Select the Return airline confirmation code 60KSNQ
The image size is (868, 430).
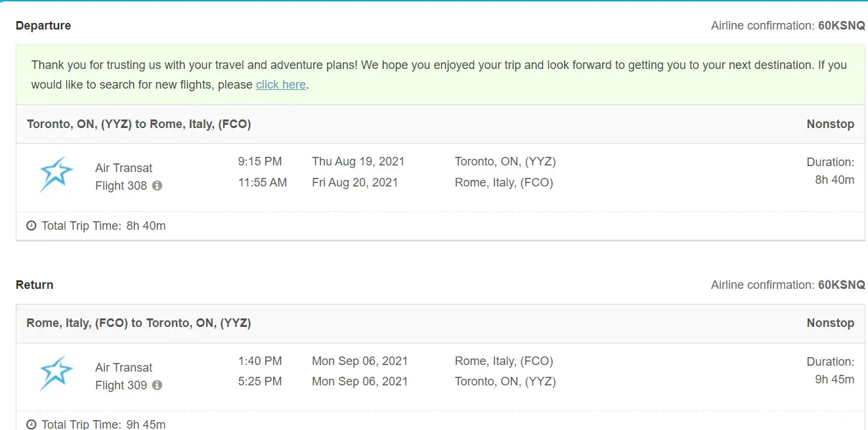[841, 285]
